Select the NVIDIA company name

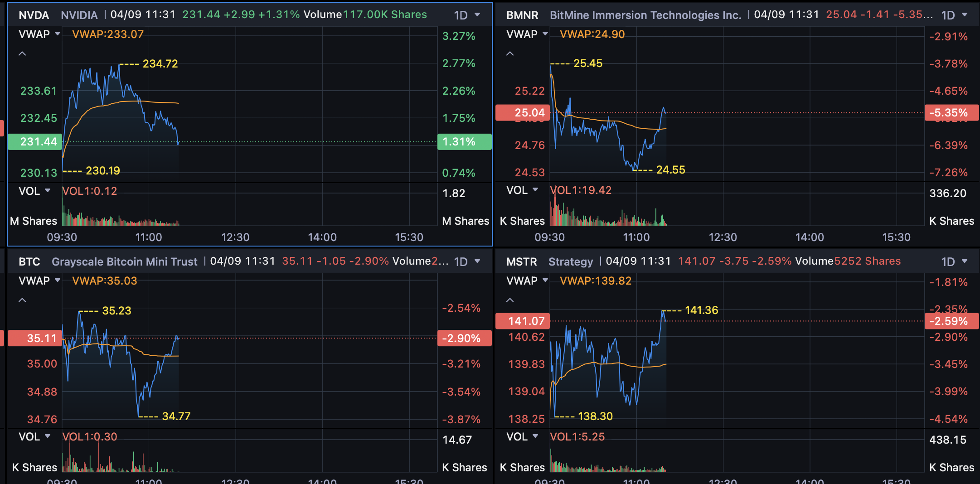[79, 15]
